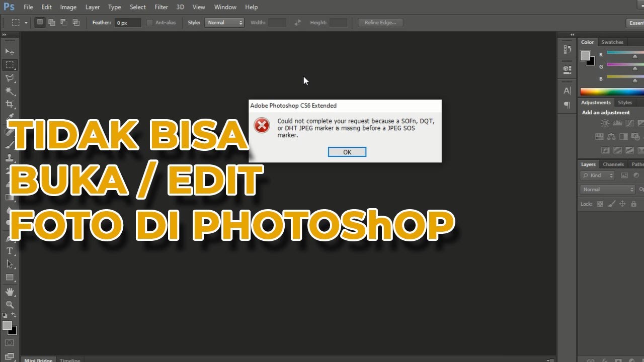This screenshot has height=362, width=644.
Task: Add a Curves adjustment
Action: [629, 123]
